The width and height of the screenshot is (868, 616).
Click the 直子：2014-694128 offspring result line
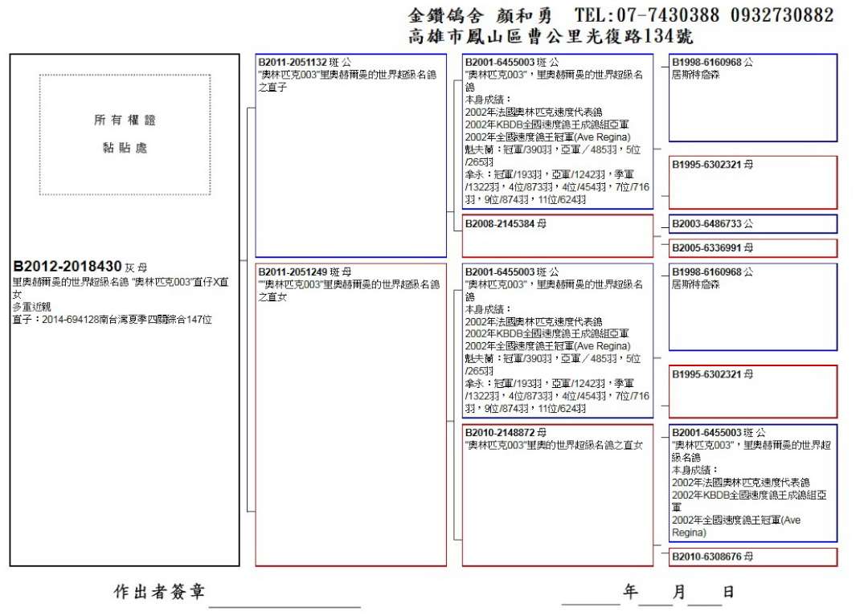tap(112, 319)
